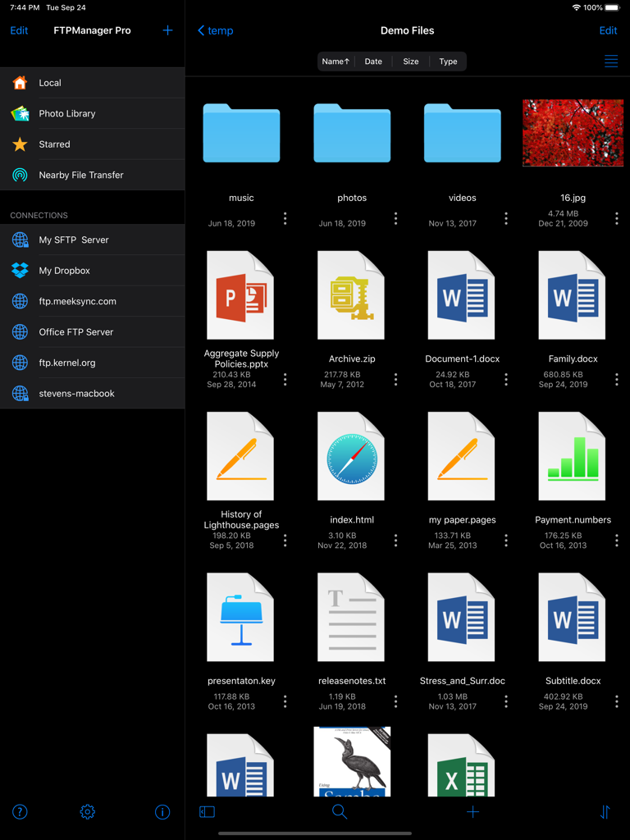Sort files by Name
The image size is (630, 840).
click(x=336, y=62)
